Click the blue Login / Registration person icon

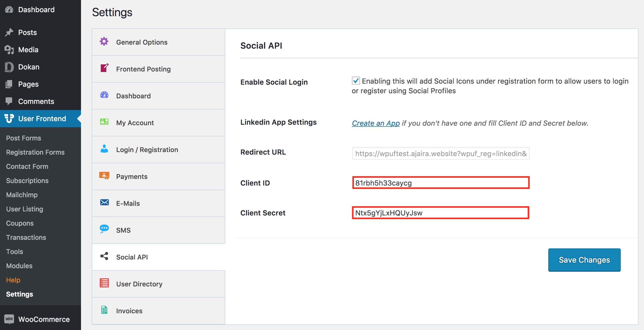(104, 149)
